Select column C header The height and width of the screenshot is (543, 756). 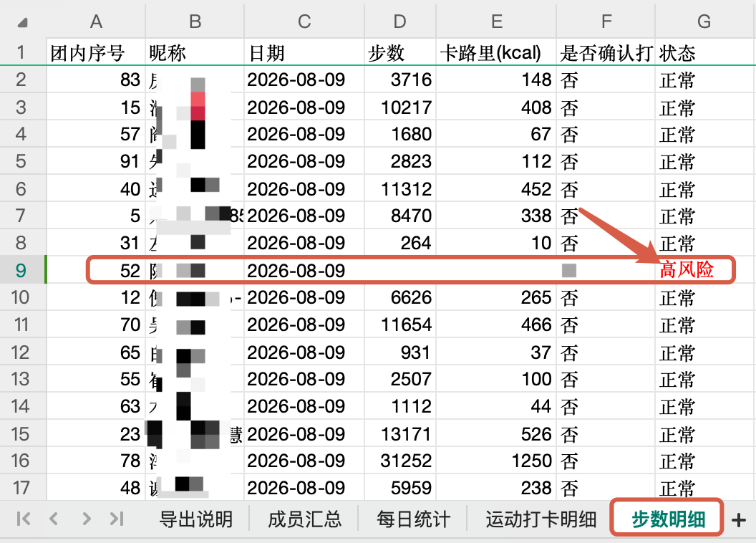pyautogui.click(x=304, y=21)
